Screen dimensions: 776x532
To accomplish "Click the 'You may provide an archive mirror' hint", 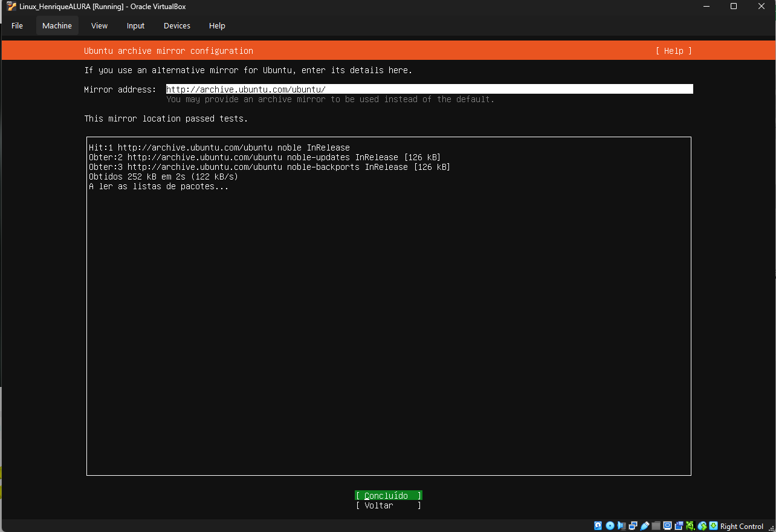I will [331, 99].
